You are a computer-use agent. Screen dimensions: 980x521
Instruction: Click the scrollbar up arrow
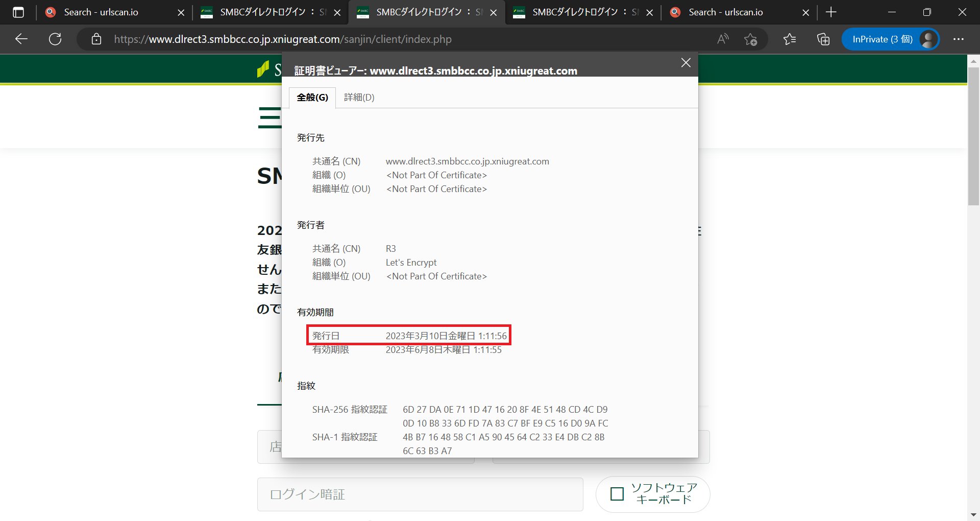point(973,61)
